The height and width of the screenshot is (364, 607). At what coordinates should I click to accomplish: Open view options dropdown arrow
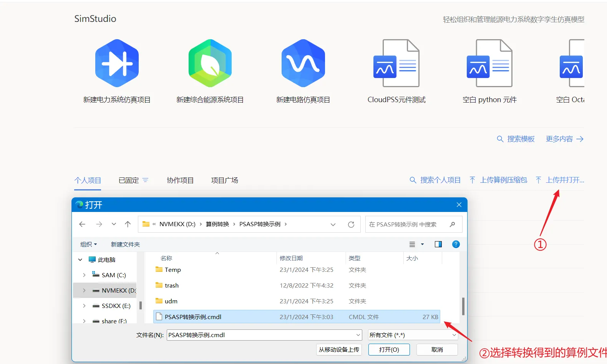[422, 245]
